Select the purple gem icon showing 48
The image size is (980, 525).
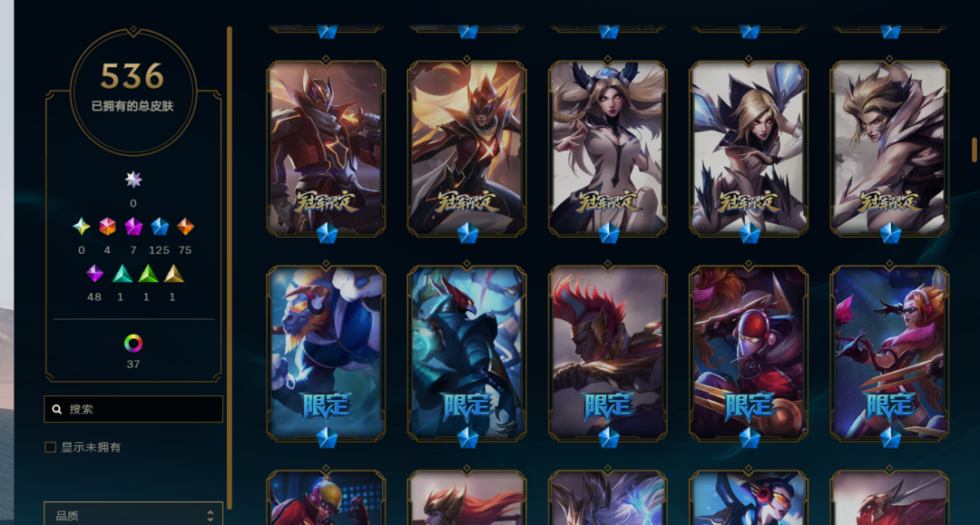(94, 274)
